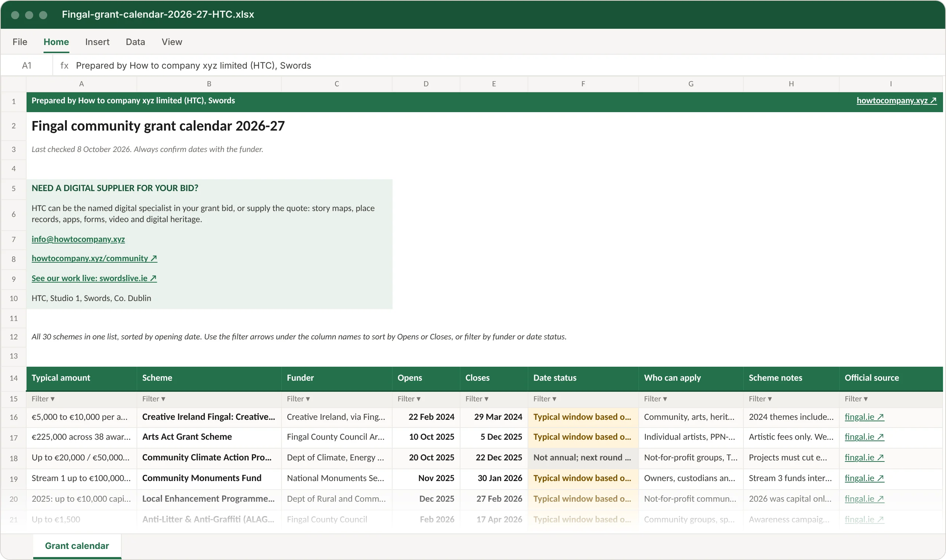Open fingal.ie link for Community Monuments Fund
Screen dimensions: 946x560
(x=864, y=478)
